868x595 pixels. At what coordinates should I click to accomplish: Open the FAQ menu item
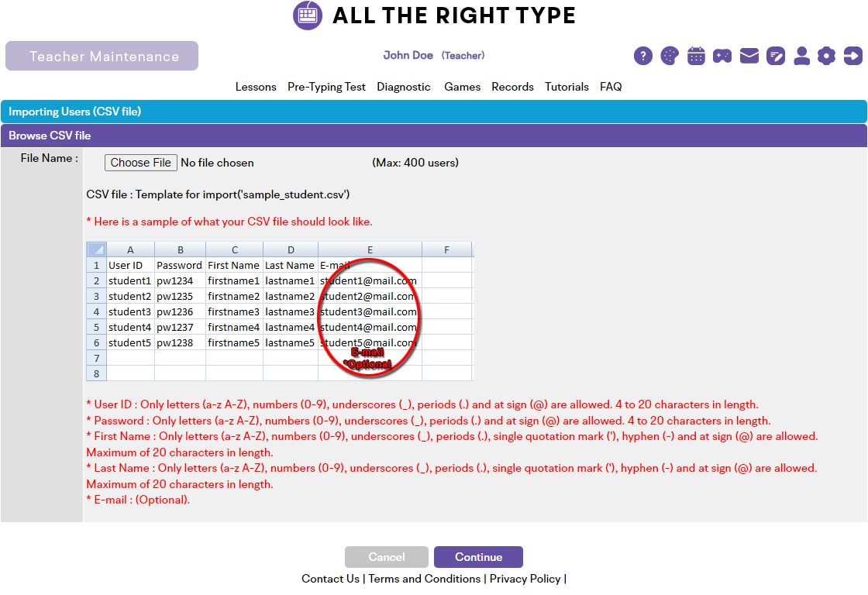click(x=611, y=87)
